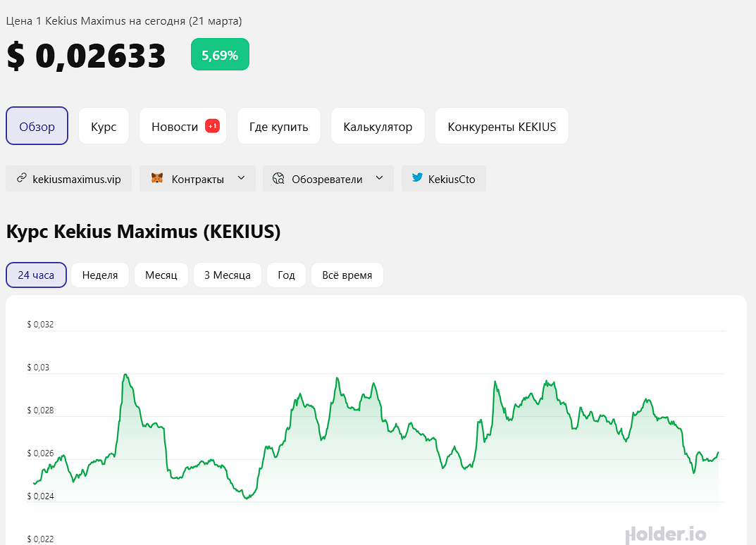This screenshot has width=756, height=545.
Task: Click the MetaMask fox icon
Action: coord(156,179)
